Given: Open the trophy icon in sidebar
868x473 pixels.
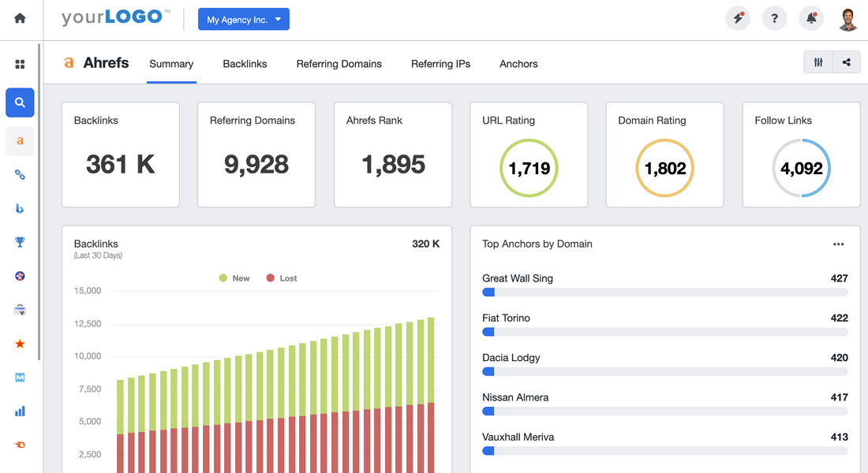Looking at the screenshot, I should pyautogui.click(x=20, y=242).
